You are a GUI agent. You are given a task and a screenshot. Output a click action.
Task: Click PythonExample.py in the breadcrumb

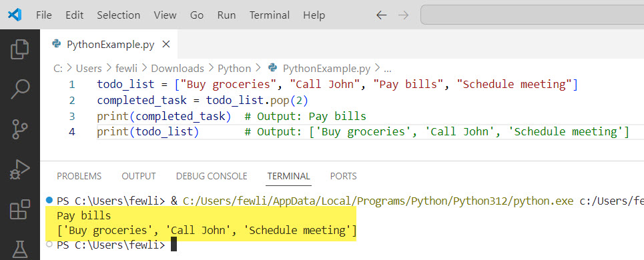(x=326, y=68)
